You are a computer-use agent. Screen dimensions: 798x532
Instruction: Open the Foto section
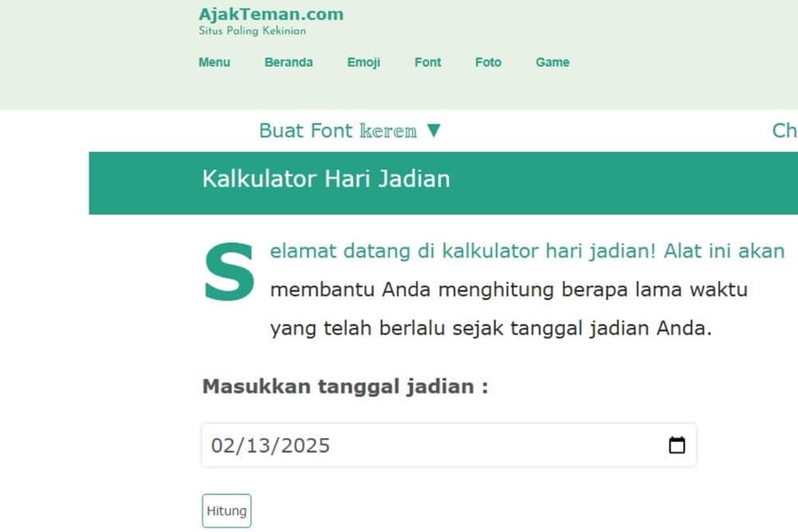pyautogui.click(x=488, y=62)
